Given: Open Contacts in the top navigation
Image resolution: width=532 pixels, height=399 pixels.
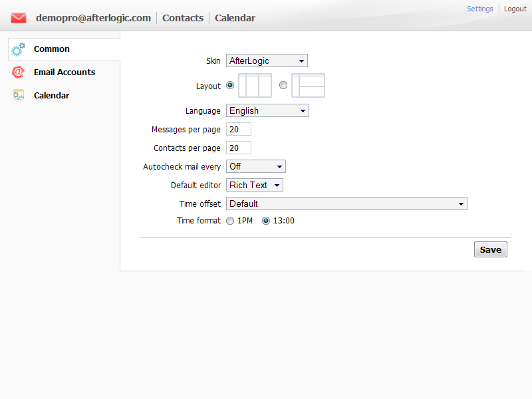Looking at the screenshot, I should pyautogui.click(x=183, y=18).
